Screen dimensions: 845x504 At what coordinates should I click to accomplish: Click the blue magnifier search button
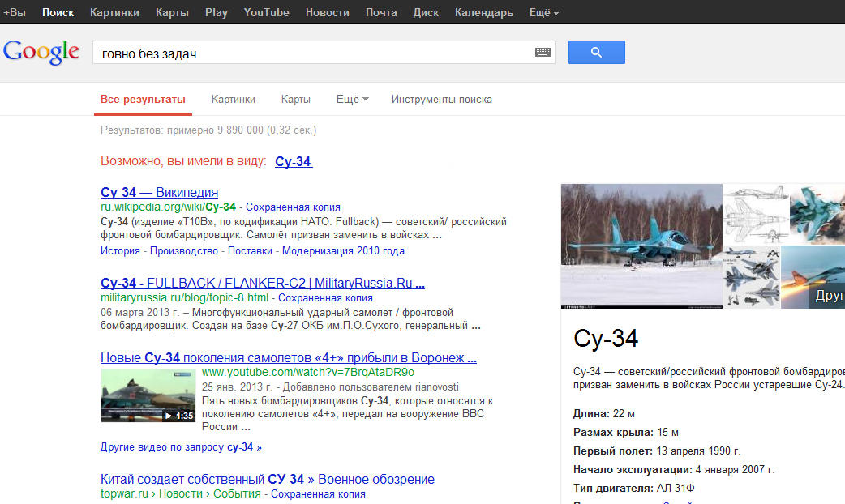coord(597,52)
